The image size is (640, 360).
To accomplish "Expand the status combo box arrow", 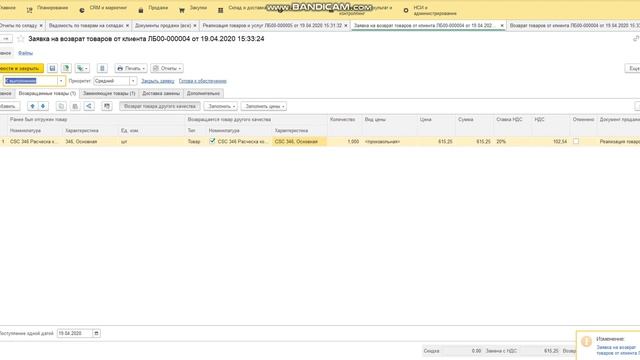I will pos(61,81).
